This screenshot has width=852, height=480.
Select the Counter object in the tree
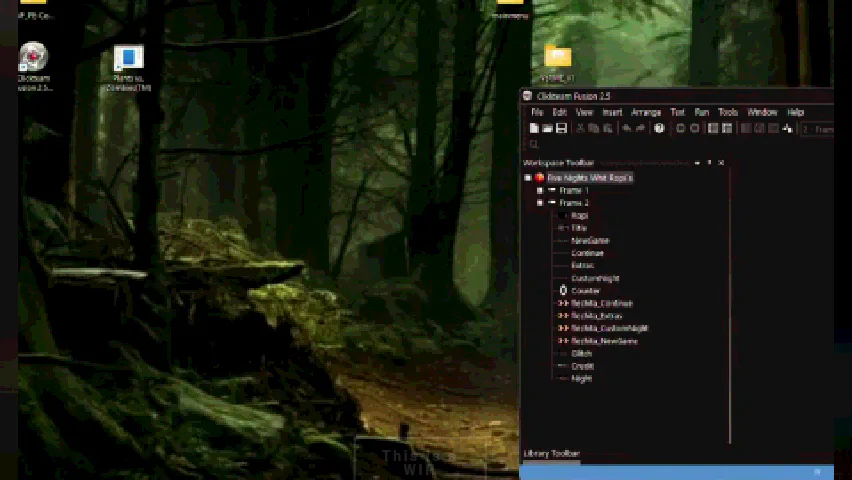tap(585, 291)
